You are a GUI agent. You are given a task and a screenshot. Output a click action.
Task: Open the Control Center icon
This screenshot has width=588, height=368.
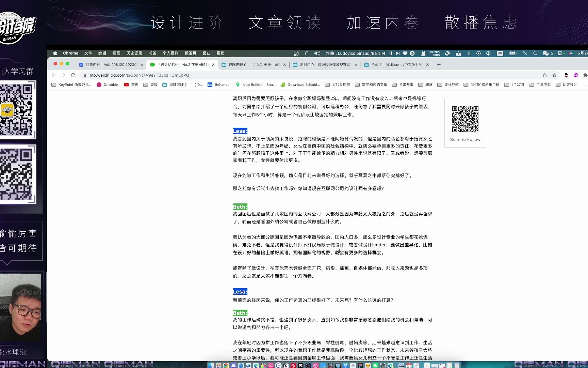pyautogui.click(x=560, y=53)
